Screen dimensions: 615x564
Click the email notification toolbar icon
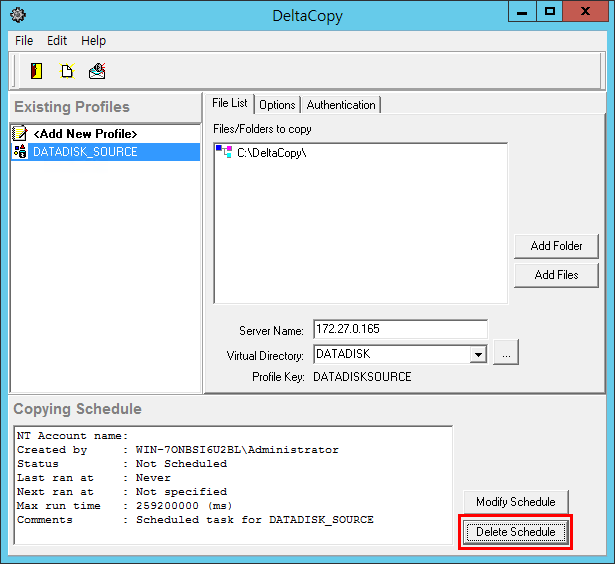tap(97, 71)
